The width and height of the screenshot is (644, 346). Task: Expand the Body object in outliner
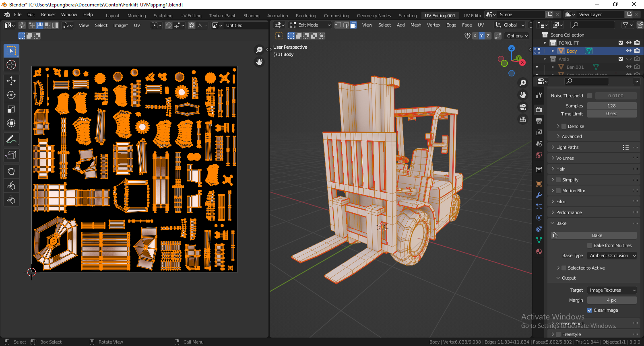click(553, 51)
